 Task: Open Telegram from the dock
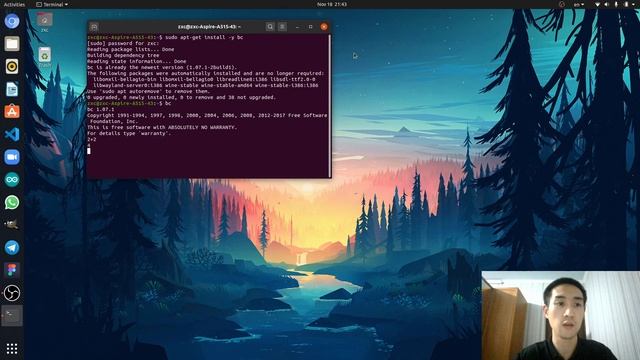[12, 247]
